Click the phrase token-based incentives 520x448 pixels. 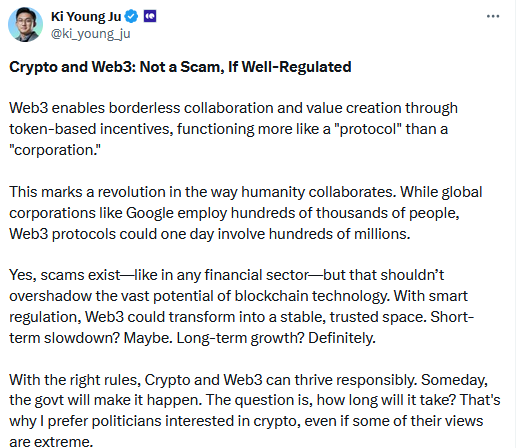[x=91, y=129]
